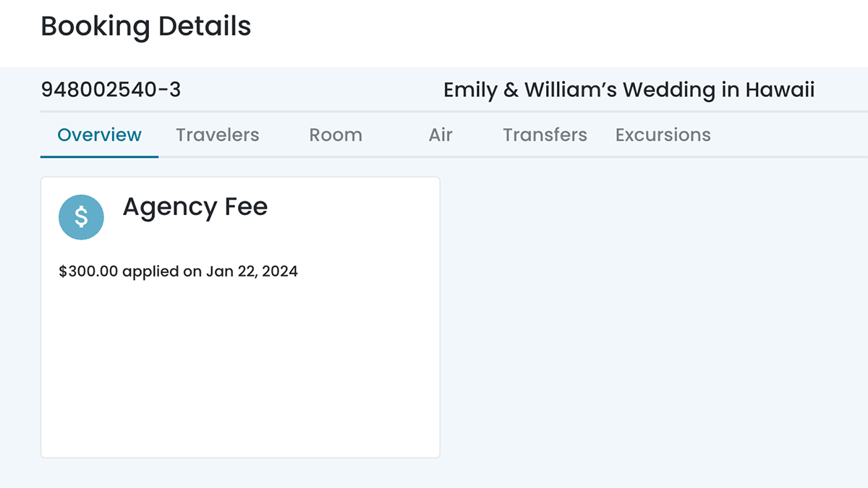
Task: Click the blue underline beneath Overview
Action: [x=100, y=156]
